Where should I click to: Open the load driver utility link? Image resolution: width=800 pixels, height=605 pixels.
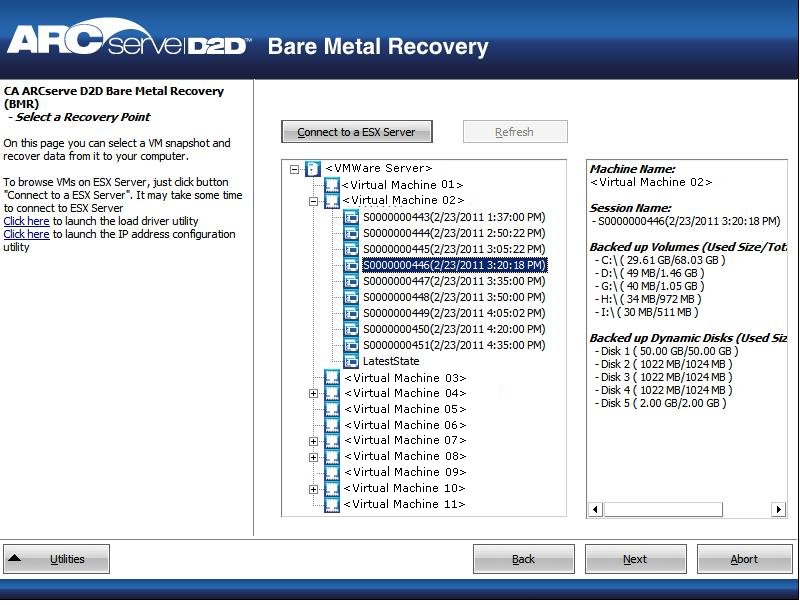click(x=27, y=221)
